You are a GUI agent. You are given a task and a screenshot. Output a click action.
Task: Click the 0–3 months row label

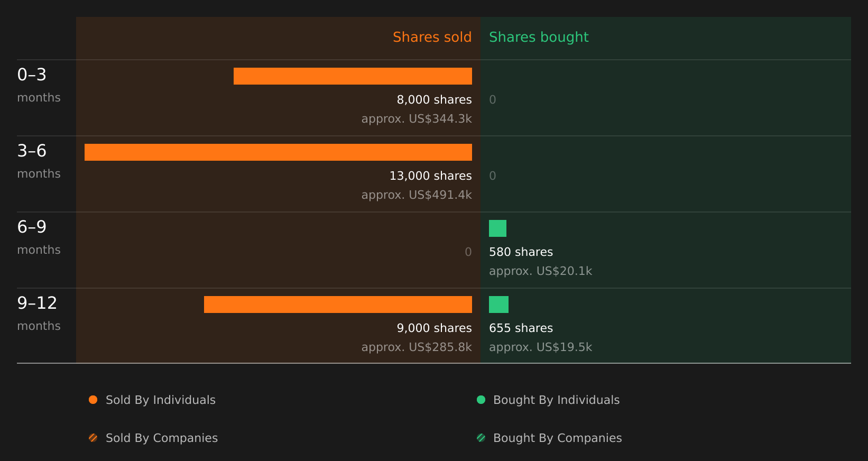pyautogui.click(x=39, y=85)
